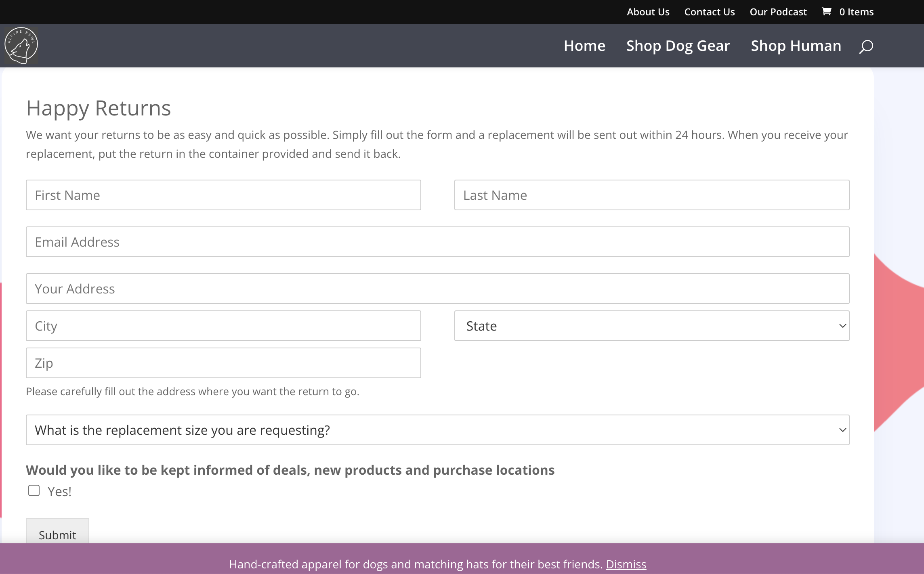The width and height of the screenshot is (924, 574).
Task: Click the shopping cart icon
Action: coord(826,11)
